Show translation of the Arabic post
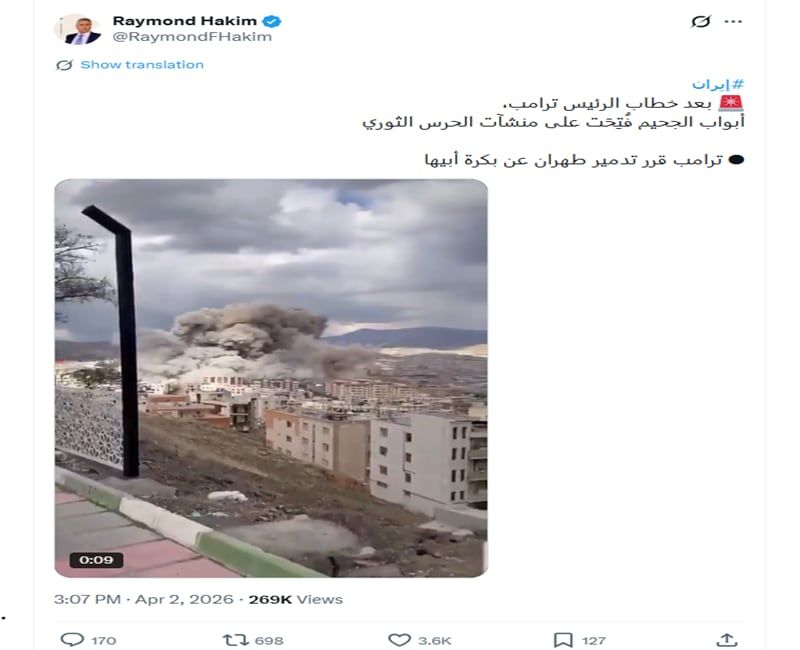 click(x=142, y=65)
